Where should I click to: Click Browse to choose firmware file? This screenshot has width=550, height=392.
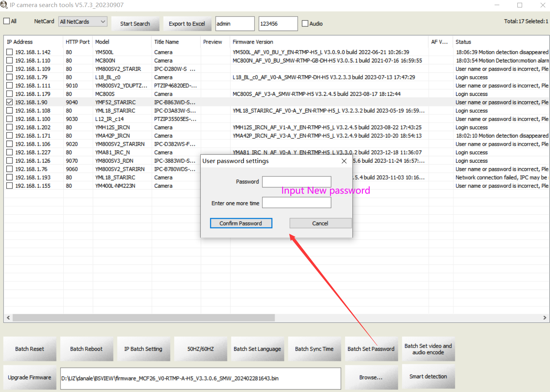click(x=370, y=377)
